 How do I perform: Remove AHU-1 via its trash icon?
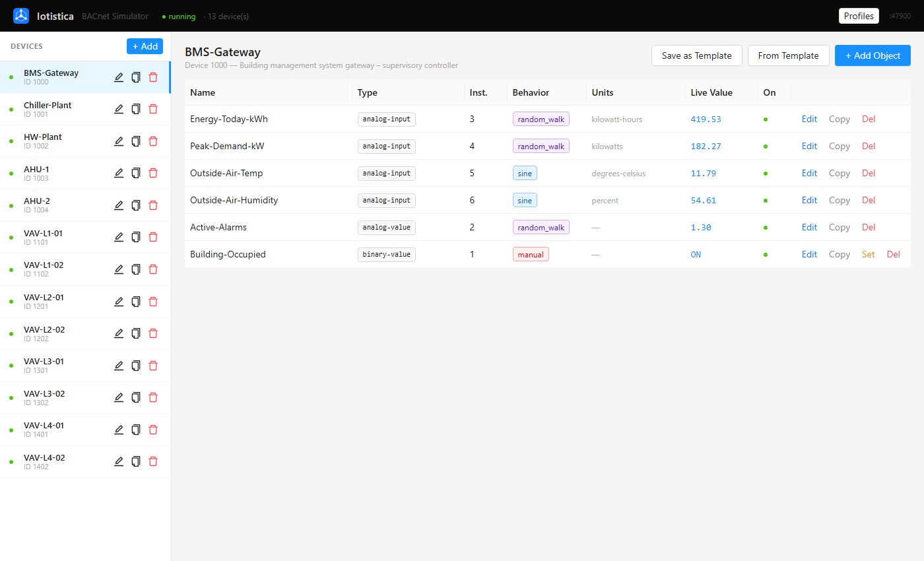153,173
